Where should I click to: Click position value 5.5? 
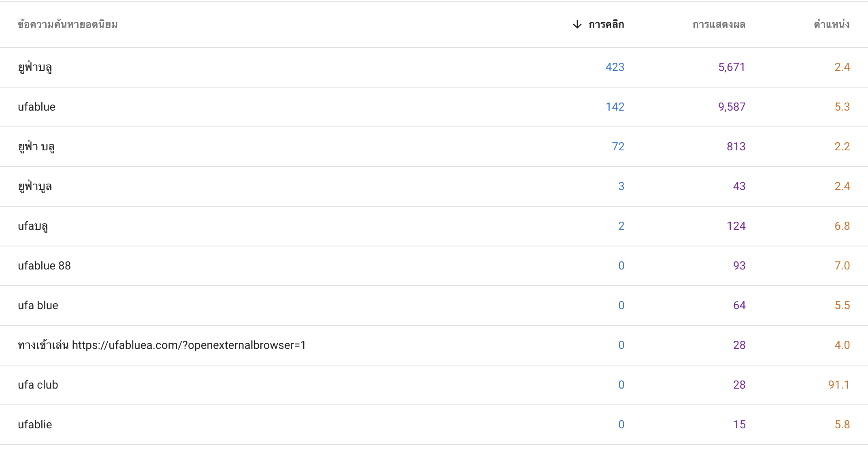tap(842, 306)
